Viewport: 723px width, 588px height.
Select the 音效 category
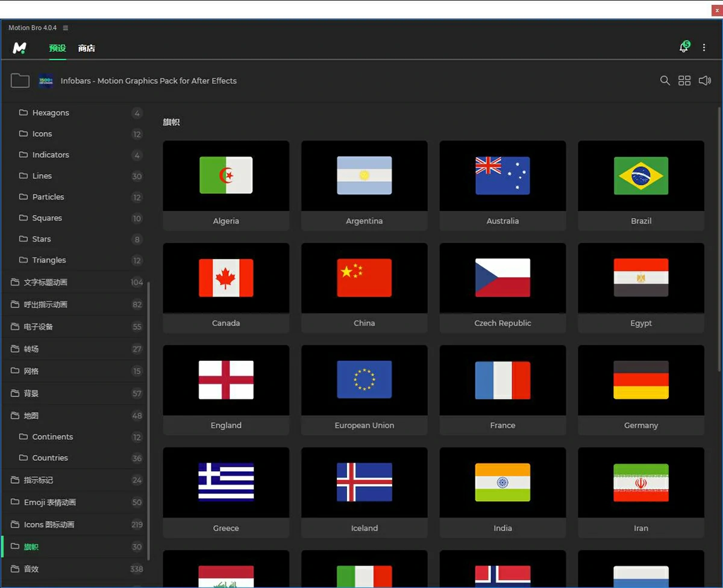click(x=75, y=569)
